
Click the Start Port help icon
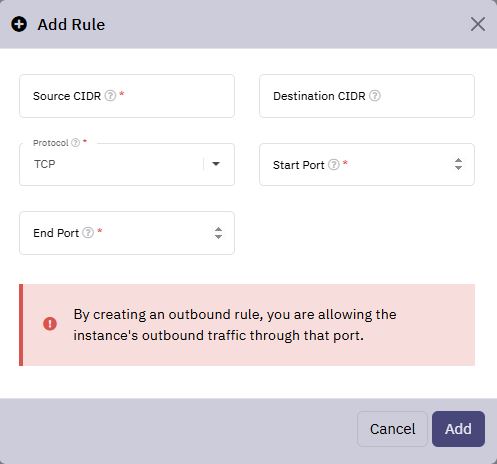pyautogui.click(x=334, y=164)
